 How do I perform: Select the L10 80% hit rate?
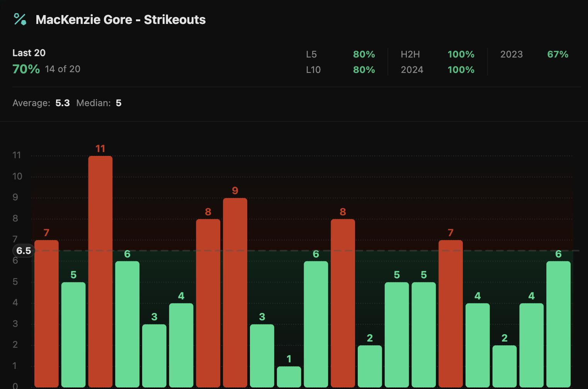click(364, 70)
